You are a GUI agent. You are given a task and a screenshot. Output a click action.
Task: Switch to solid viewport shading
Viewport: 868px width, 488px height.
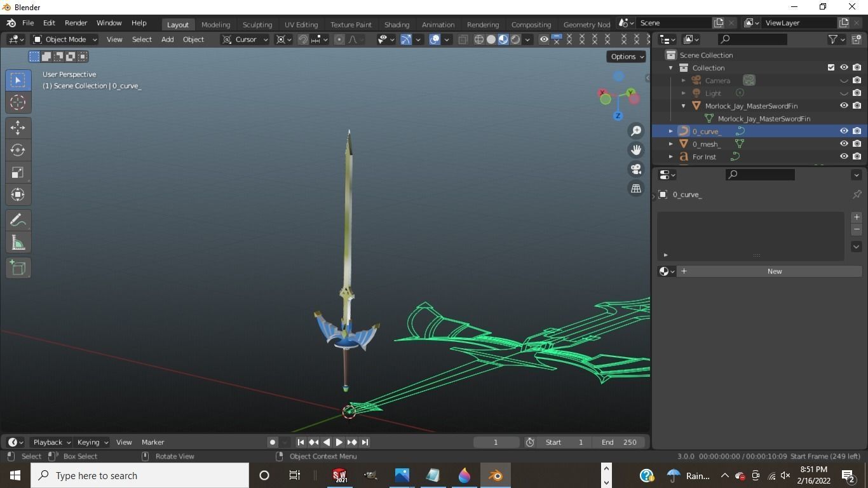point(491,39)
